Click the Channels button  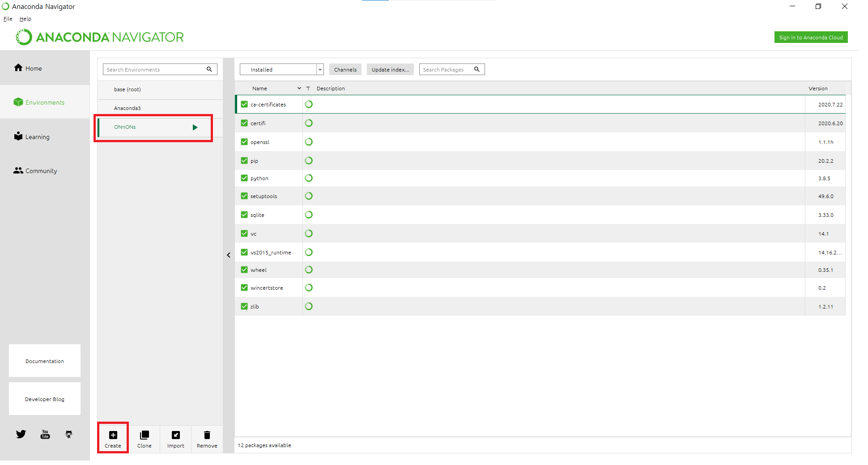click(345, 69)
